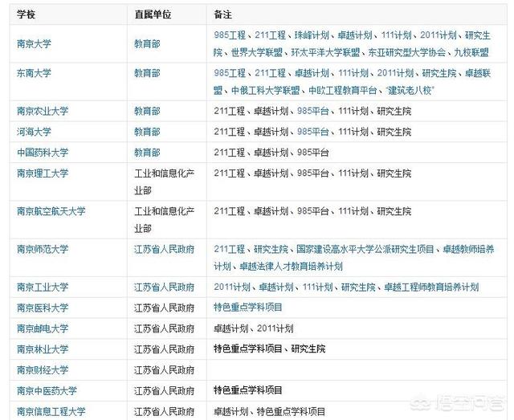Open the 南京航空航天大学 link
The image size is (514, 420).
[x=51, y=211]
